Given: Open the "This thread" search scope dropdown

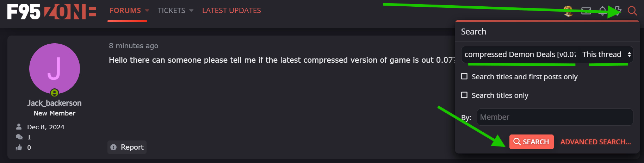Looking at the screenshot, I should pos(606,55).
